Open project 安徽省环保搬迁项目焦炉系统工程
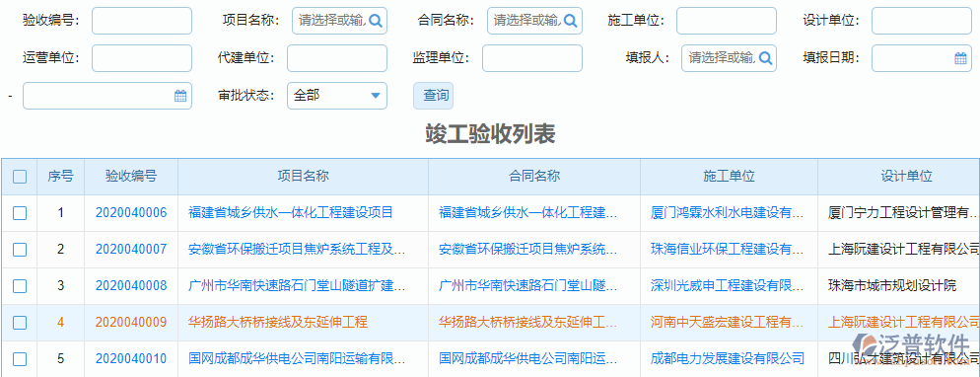Image resolution: width=980 pixels, height=377 pixels. (297, 250)
